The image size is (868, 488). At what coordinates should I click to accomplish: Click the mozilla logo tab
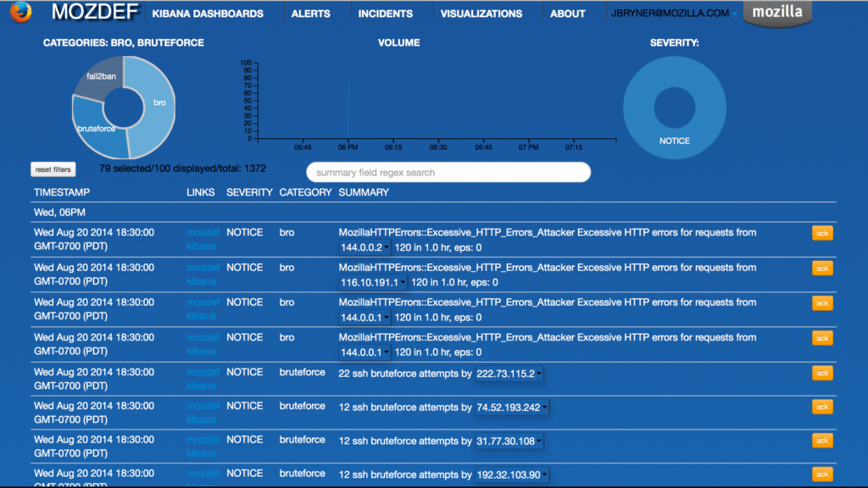(x=776, y=13)
